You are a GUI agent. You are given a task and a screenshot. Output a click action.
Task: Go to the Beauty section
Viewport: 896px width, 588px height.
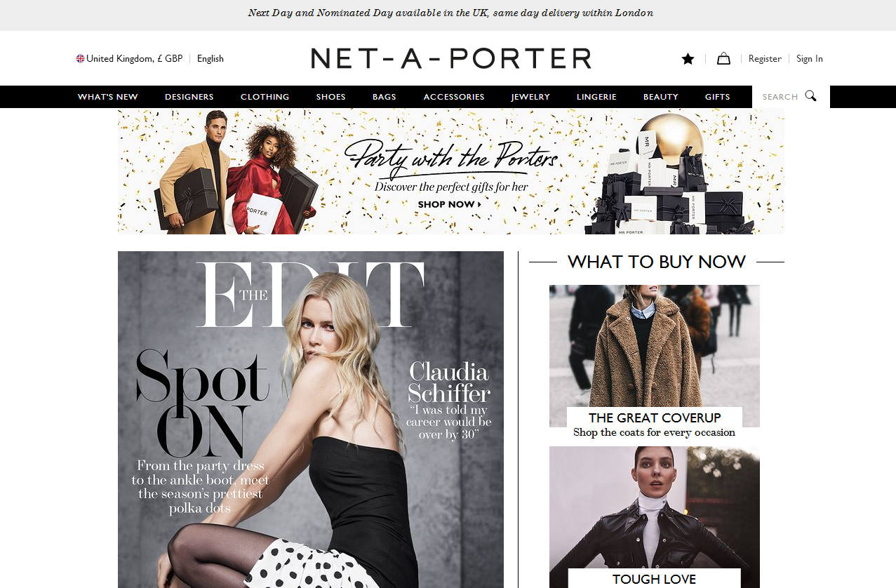[661, 97]
